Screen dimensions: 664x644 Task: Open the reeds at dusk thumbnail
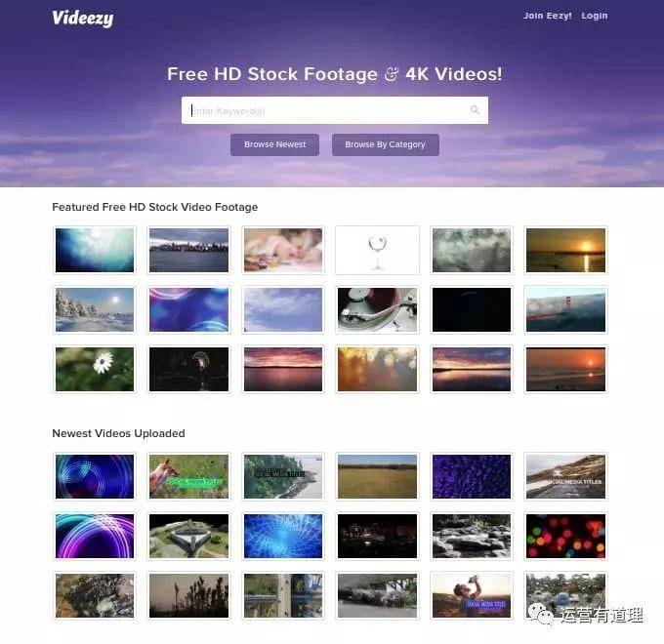(188, 596)
